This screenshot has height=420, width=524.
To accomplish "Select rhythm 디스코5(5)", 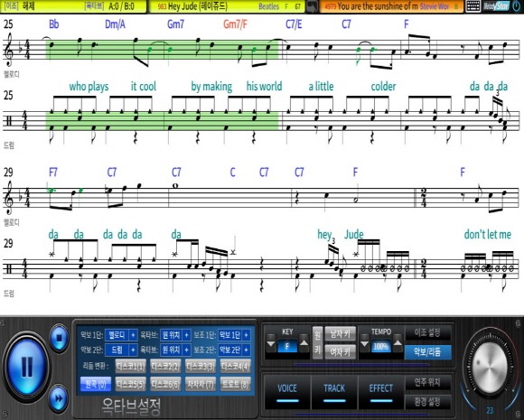I will 131,384.
